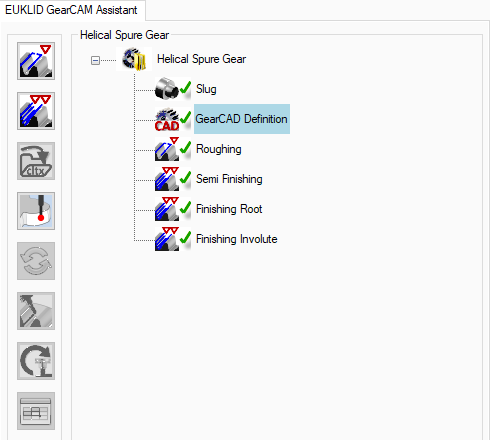The image size is (490, 440).
Task: Select the Helical Spure Gear root item
Action: click(201, 59)
